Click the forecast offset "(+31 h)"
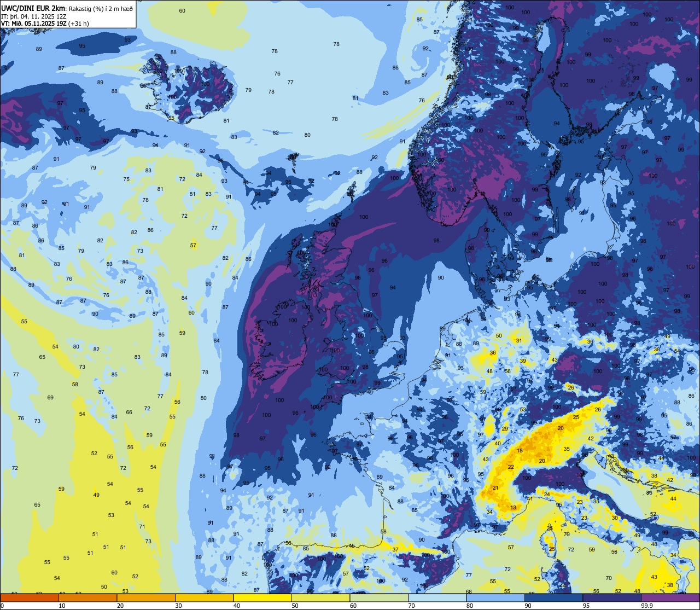The height and width of the screenshot is (610, 700). pos(79,24)
